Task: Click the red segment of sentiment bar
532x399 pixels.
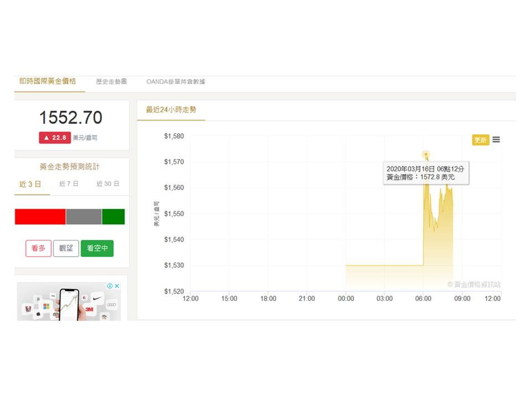Action: (40, 217)
